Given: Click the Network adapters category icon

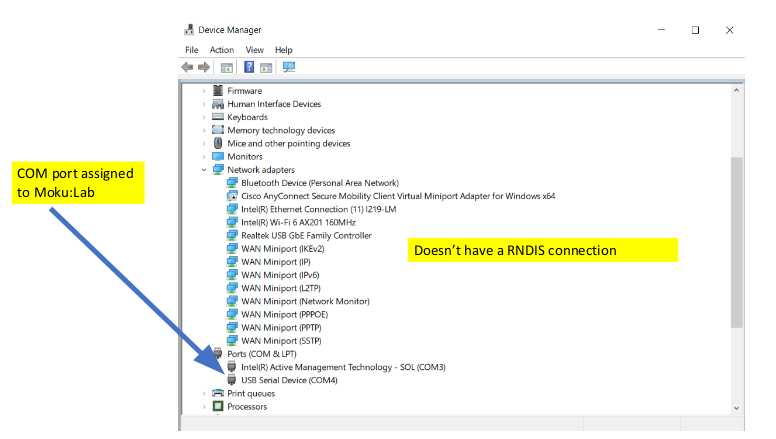Looking at the screenshot, I should click(x=218, y=169).
